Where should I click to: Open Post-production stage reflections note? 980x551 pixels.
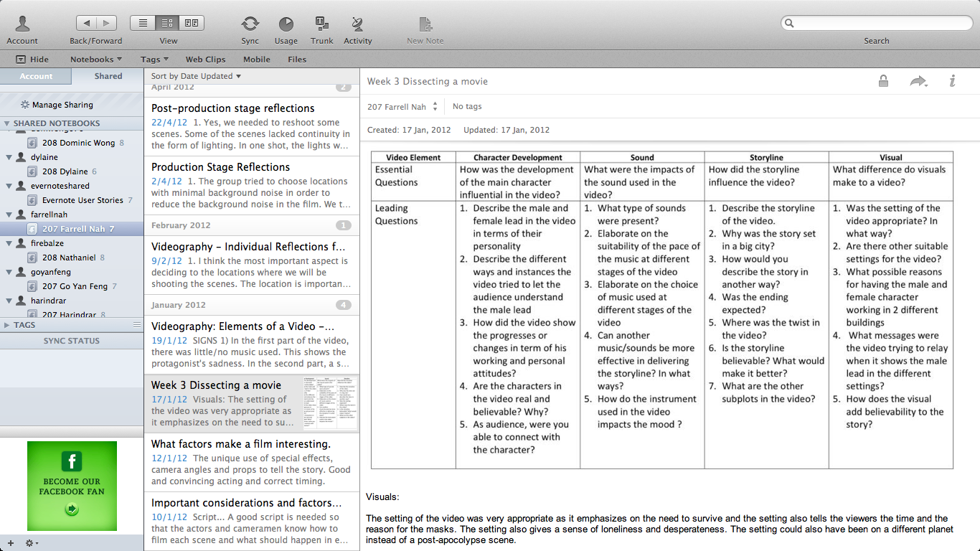(x=252, y=127)
